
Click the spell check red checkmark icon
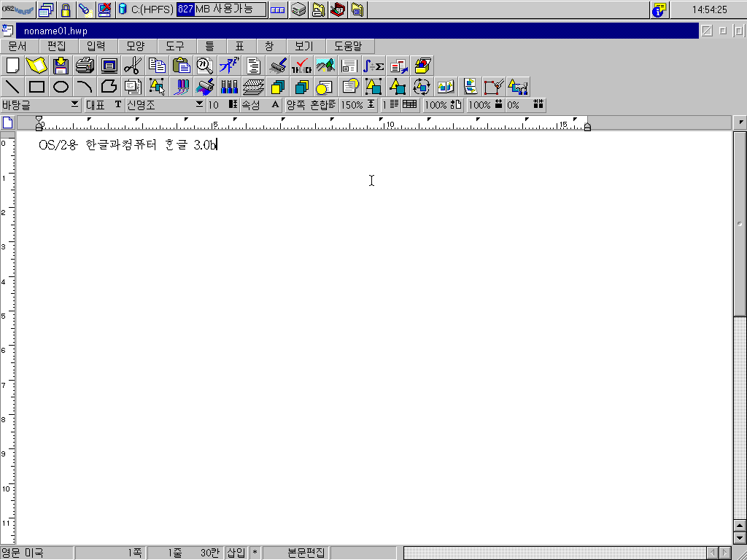pos(301,66)
